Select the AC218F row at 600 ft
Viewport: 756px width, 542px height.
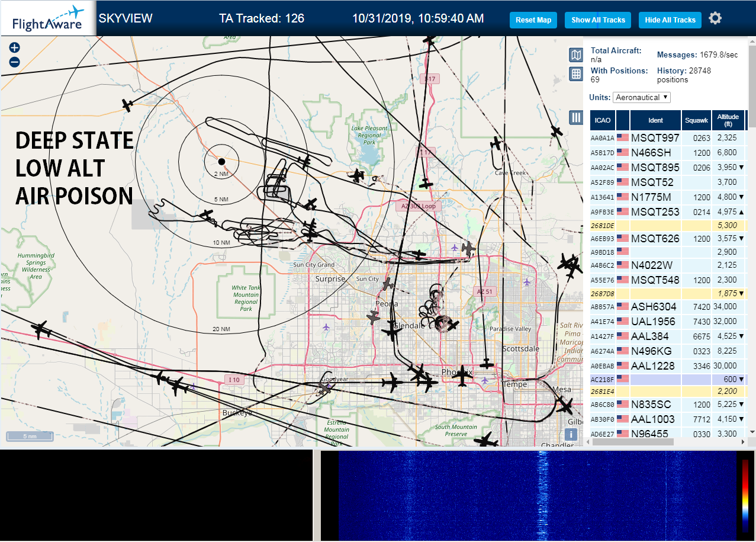click(x=668, y=379)
